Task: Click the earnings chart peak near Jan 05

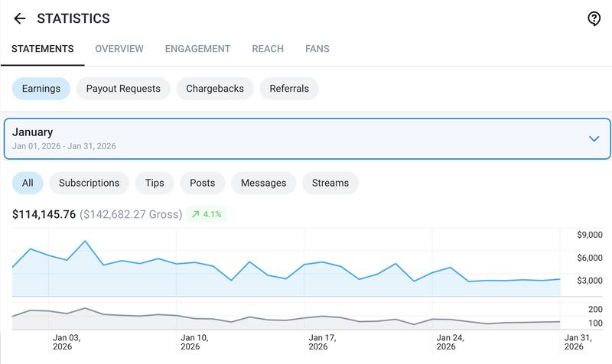Action: click(85, 241)
